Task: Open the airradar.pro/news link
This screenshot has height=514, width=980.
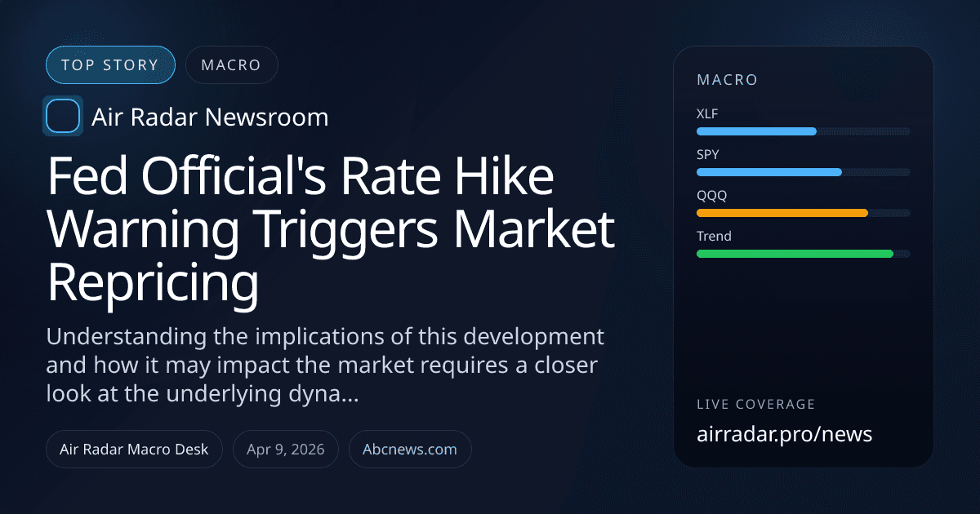Action: point(785,434)
